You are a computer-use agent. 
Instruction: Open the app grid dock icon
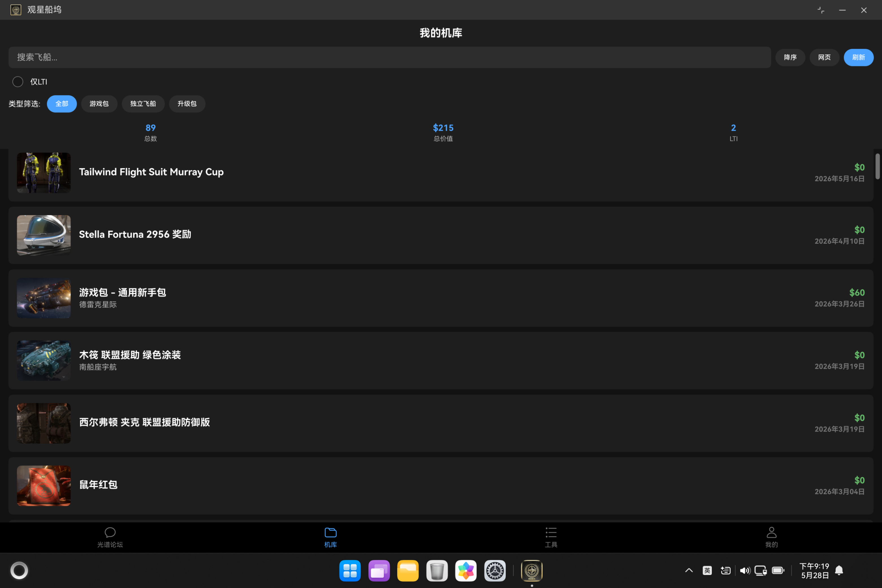point(350,571)
